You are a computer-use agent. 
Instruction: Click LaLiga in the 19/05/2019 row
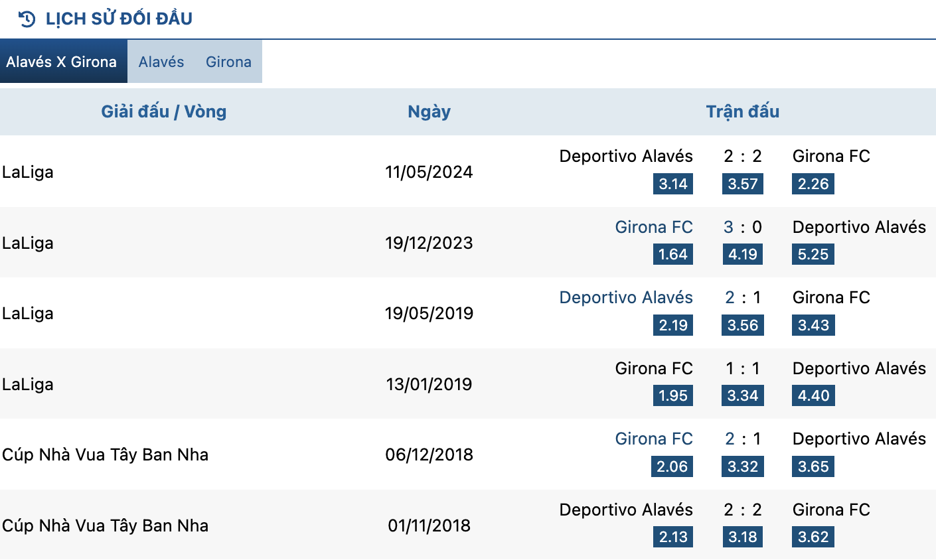point(28,313)
